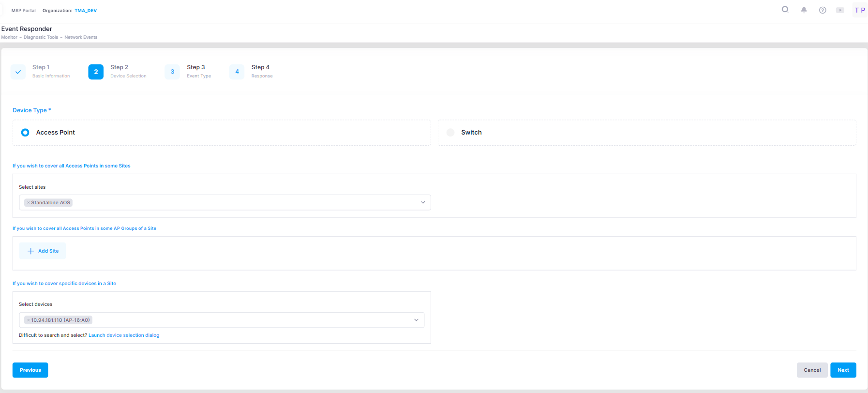Screen dimensions: 868x393
Task: Click the Previous button
Action: click(x=30, y=370)
